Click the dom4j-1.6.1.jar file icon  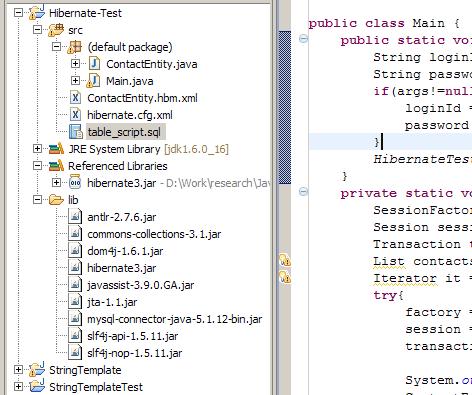75,251
